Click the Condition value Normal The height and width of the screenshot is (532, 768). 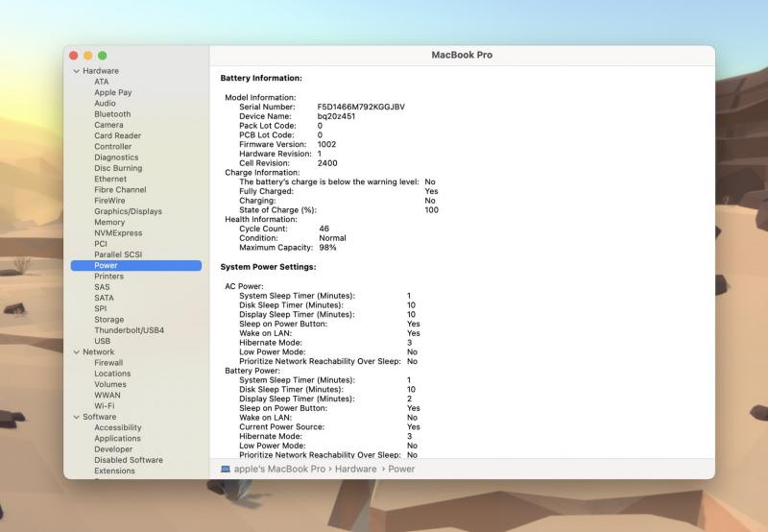point(332,238)
